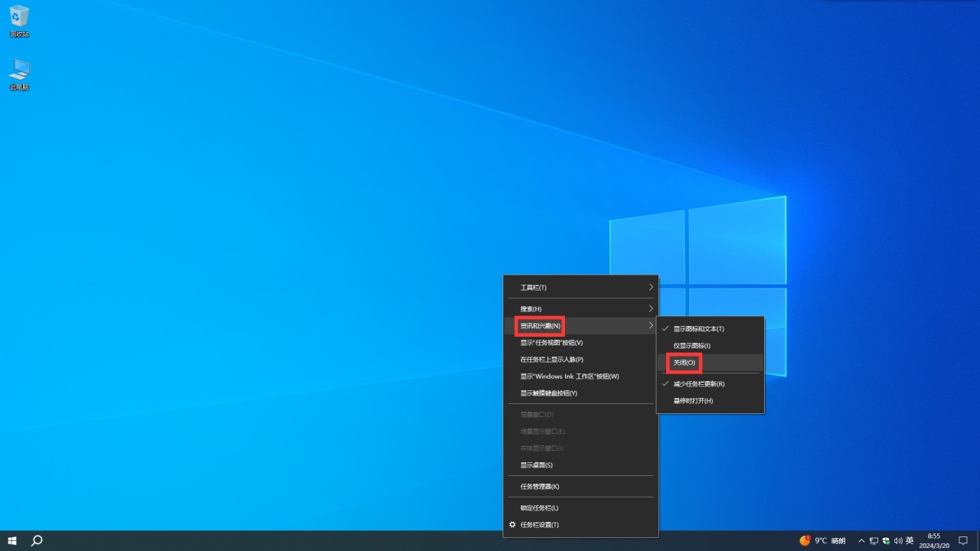Open the network status tray icon
Image resolution: width=980 pixels, height=551 pixels.
click(874, 540)
